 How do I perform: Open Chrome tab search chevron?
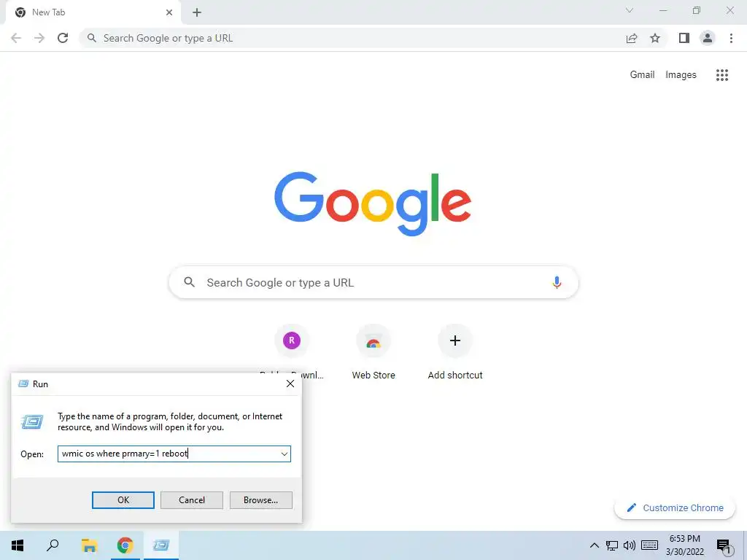coord(630,10)
